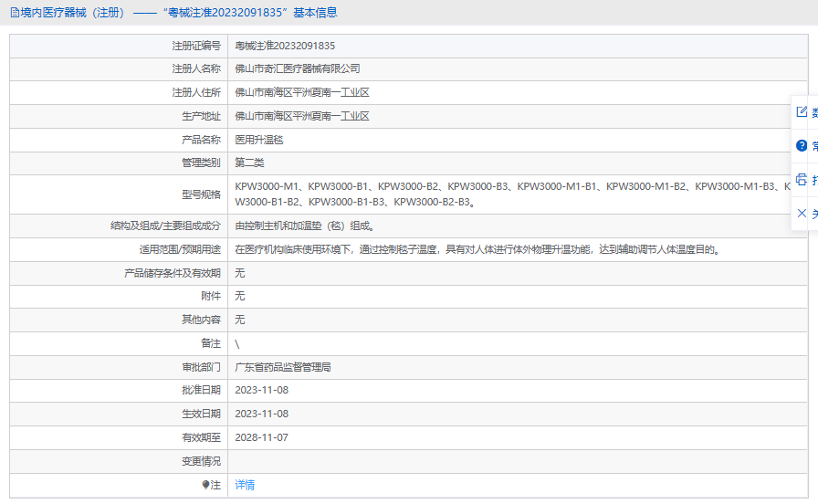
Task: Click the 2023-11-08 date in the 批准日期 row
Action: [261, 390]
